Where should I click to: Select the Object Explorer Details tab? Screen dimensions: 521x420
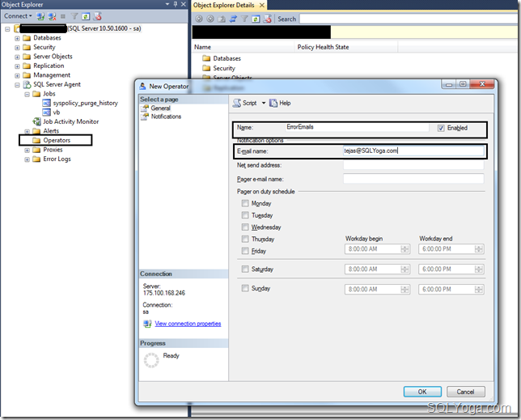click(x=224, y=5)
